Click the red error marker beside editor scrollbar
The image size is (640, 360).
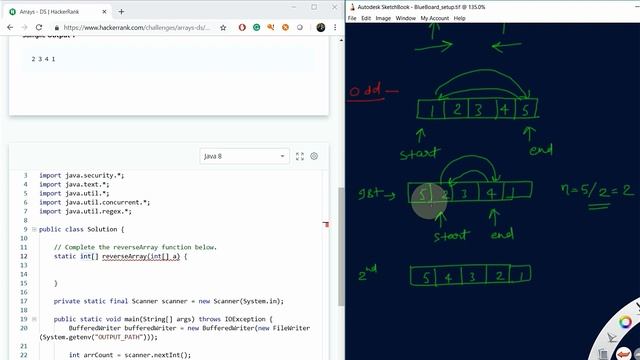tap(326, 224)
